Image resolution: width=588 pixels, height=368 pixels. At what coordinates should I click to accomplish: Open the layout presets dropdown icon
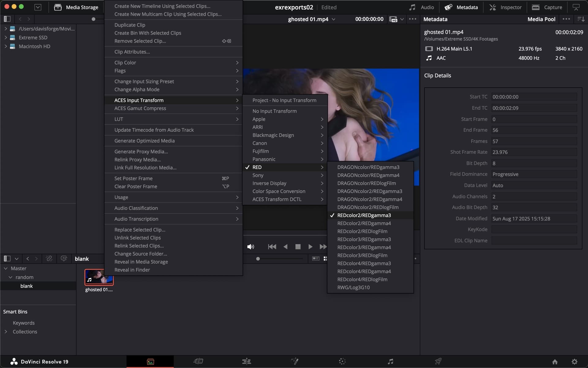pyautogui.click(x=38, y=7)
